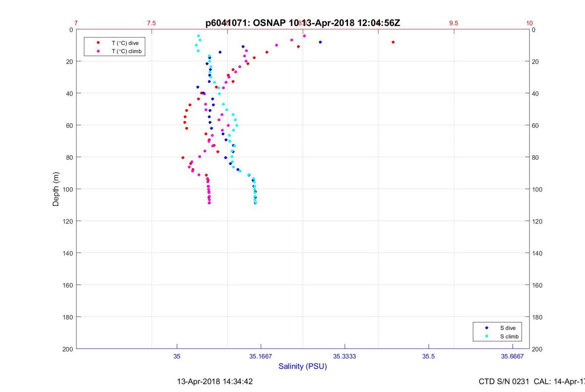Click the outlying red data point at highest temperature

coord(393,42)
